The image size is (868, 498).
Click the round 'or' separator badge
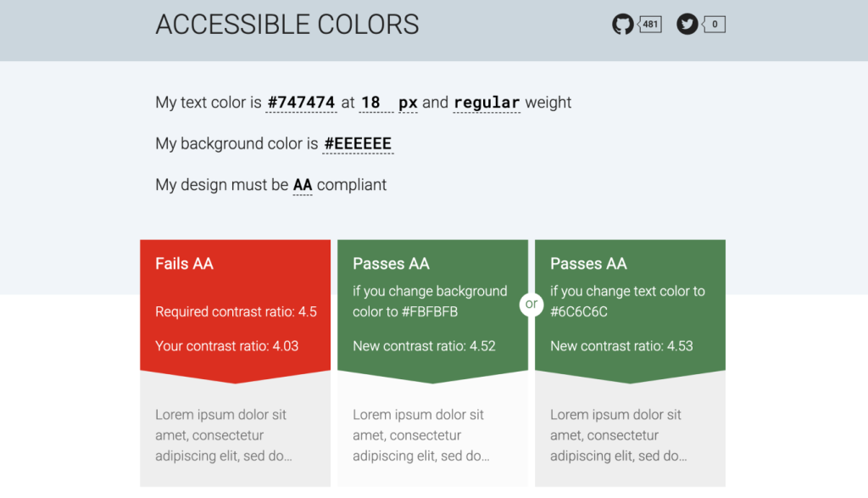[531, 304]
